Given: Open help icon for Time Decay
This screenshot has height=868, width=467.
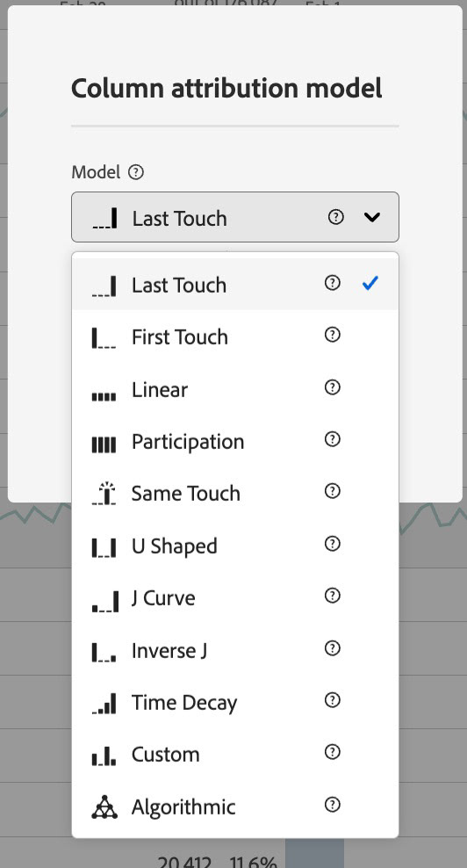Looking at the screenshot, I should 332,700.
